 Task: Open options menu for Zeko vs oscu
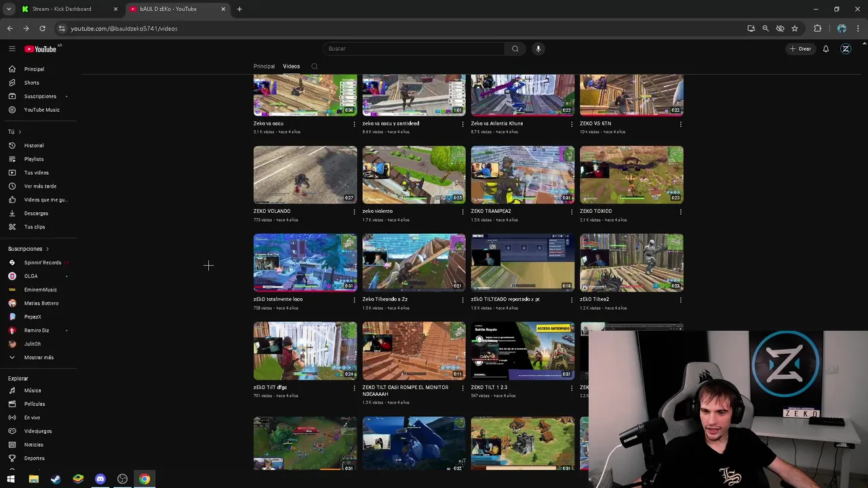coord(354,124)
